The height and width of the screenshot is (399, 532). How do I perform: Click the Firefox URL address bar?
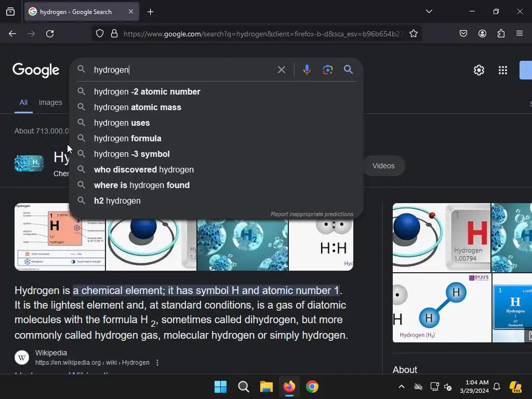tap(263, 34)
